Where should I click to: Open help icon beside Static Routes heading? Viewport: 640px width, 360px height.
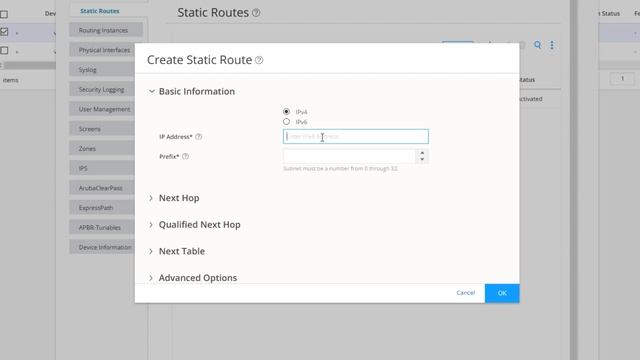point(256,13)
